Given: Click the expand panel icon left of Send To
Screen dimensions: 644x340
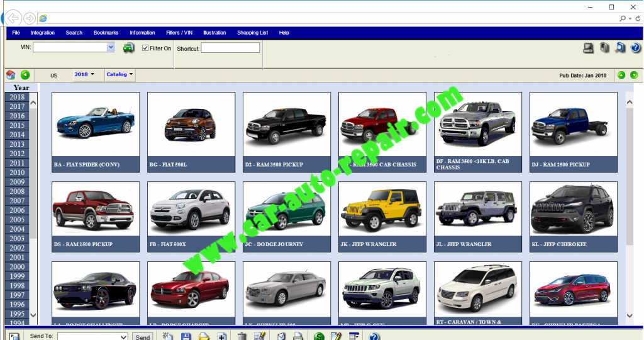Looking at the screenshot, I should pos(14,336).
